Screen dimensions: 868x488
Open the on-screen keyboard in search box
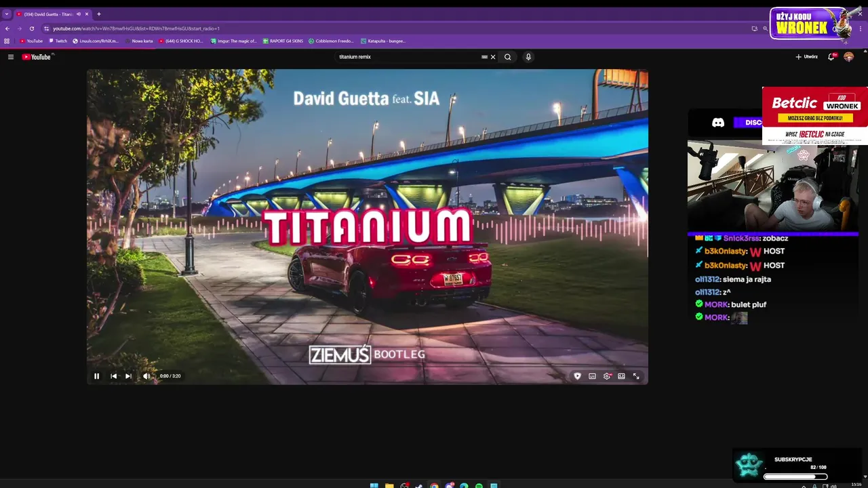pos(484,57)
